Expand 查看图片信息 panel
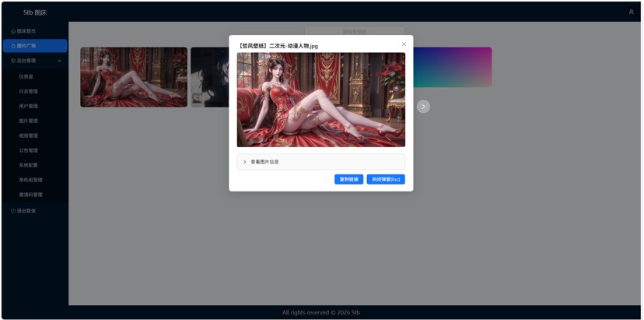644x320 pixels. pos(321,162)
